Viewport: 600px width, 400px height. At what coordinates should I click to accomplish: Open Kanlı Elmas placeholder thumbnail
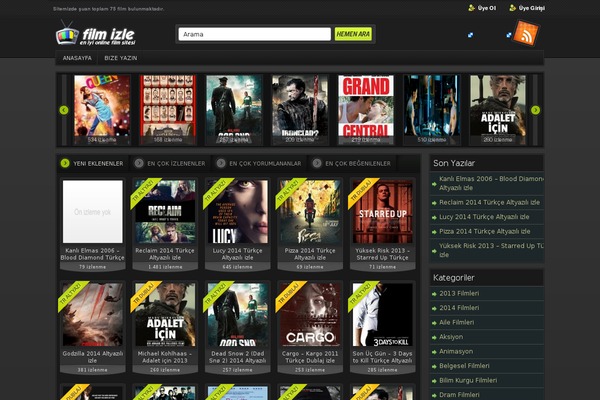point(93,212)
